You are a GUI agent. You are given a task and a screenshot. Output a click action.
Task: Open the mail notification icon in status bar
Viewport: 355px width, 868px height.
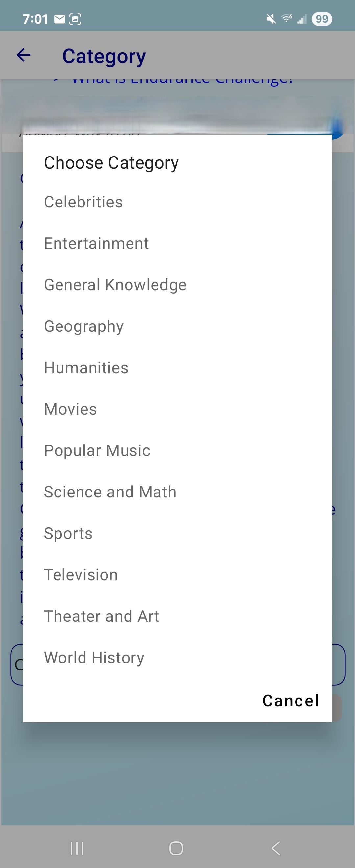click(x=59, y=19)
